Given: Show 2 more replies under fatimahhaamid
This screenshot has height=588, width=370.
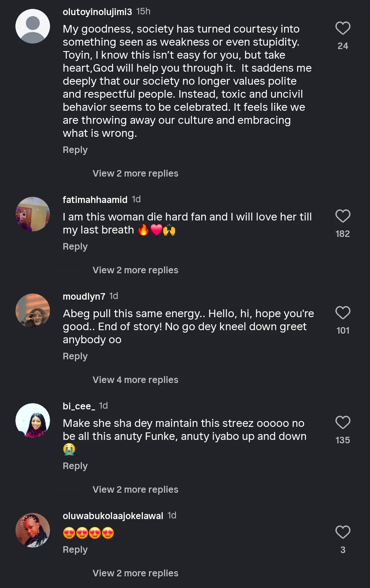Looking at the screenshot, I should coord(135,270).
